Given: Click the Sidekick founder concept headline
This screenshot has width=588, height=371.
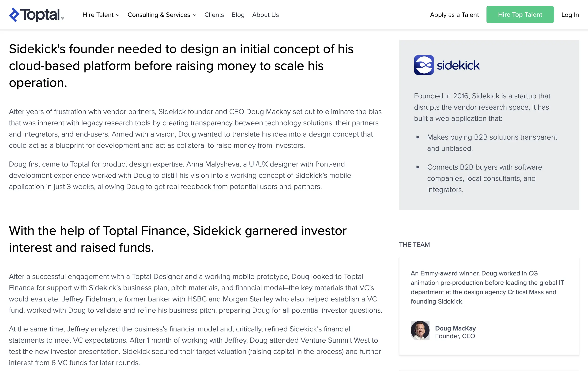Looking at the screenshot, I should 181,66.
